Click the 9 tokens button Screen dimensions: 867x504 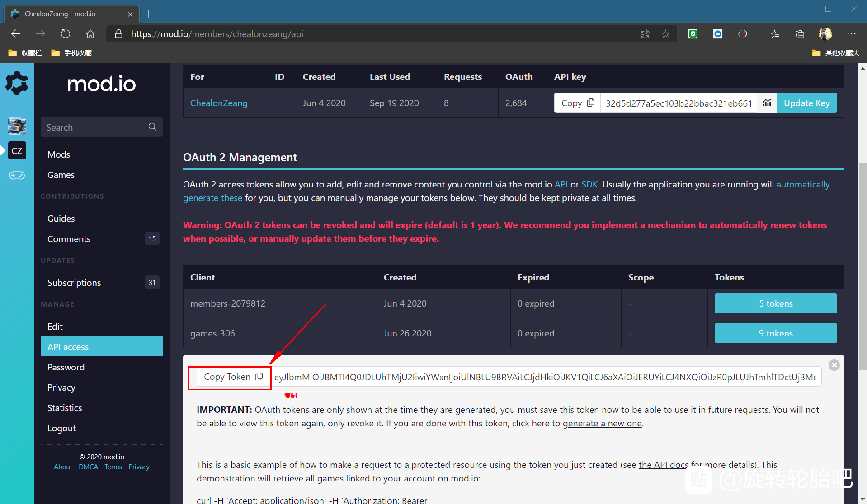[x=776, y=333]
